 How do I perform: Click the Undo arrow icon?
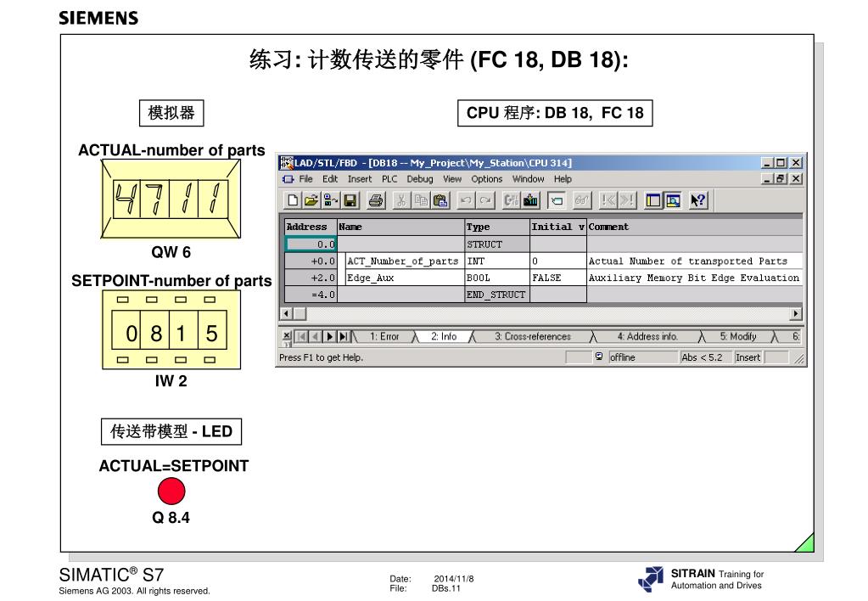[466, 200]
